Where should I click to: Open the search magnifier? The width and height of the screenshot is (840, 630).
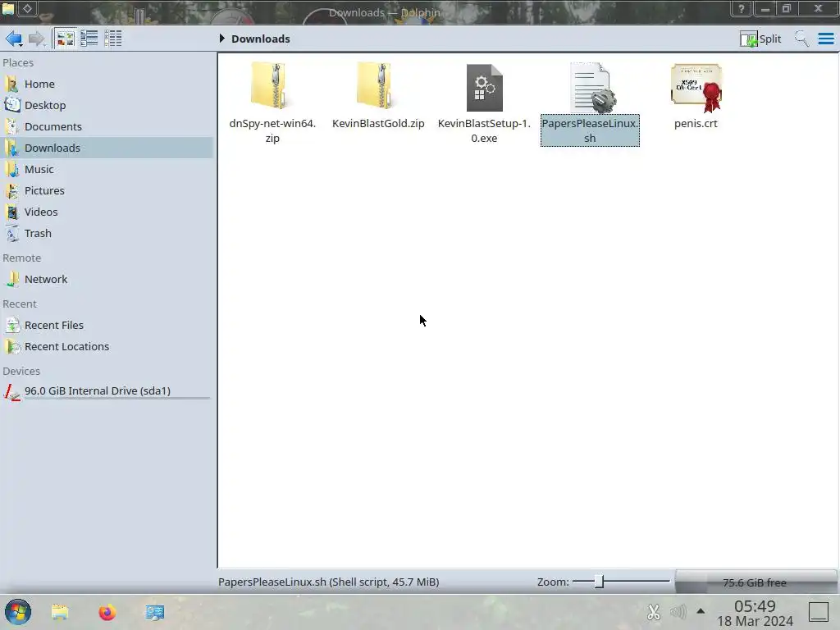coord(801,39)
